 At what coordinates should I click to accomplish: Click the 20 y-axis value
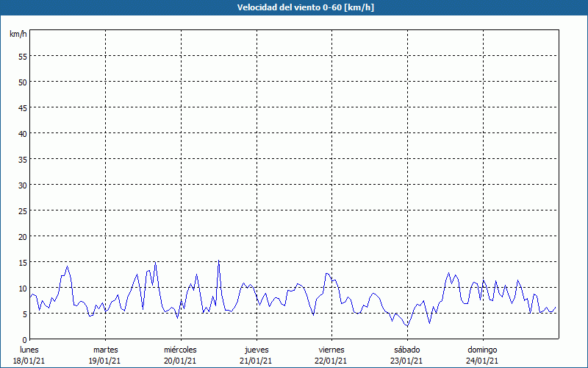tap(23, 236)
